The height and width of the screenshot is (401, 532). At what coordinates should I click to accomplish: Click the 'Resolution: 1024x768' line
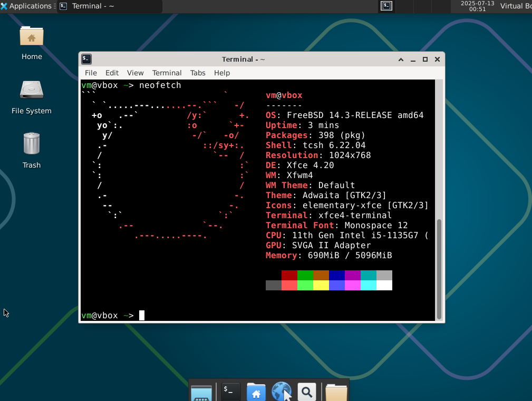coord(318,155)
